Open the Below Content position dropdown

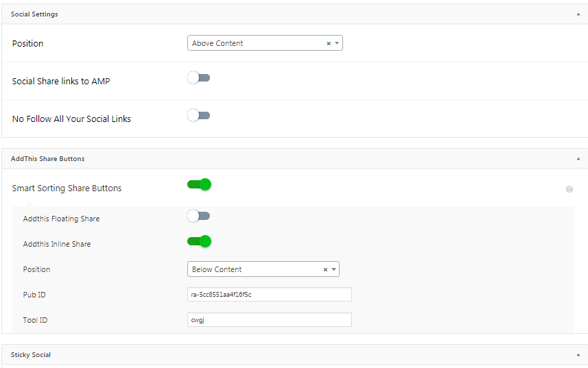[263, 269]
